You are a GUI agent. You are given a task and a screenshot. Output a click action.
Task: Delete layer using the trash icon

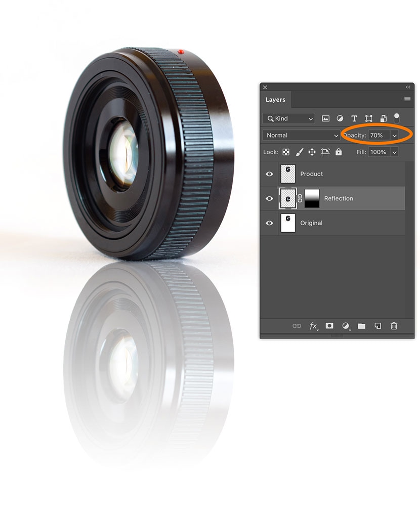coord(394,326)
